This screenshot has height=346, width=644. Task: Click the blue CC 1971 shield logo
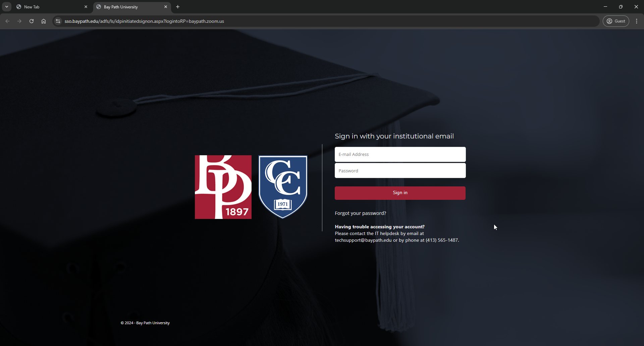coord(283,187)
